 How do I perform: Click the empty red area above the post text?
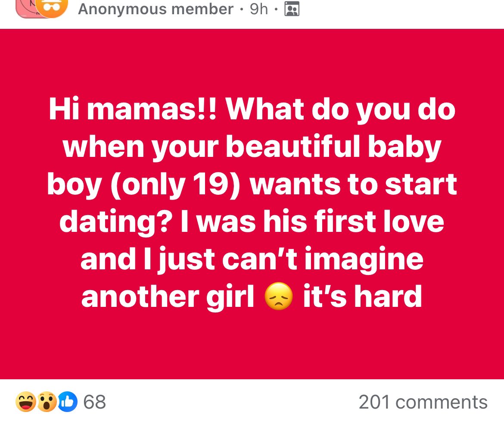252,60
